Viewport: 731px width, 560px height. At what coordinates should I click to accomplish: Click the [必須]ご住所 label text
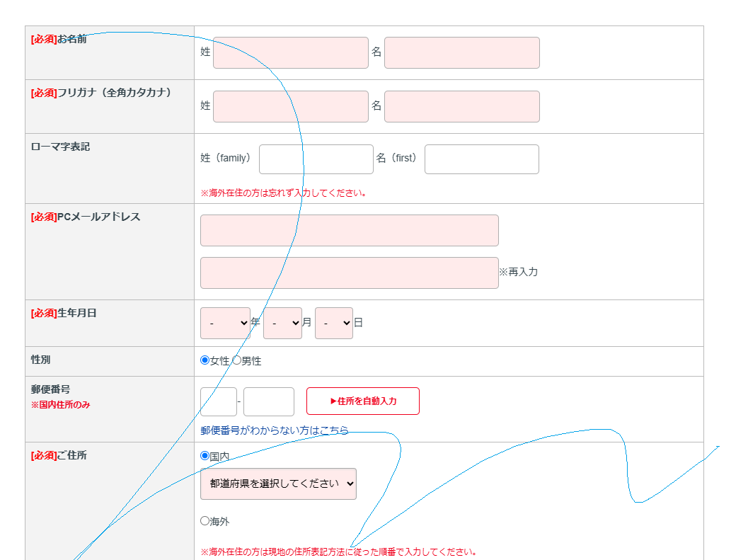(59, 455)
